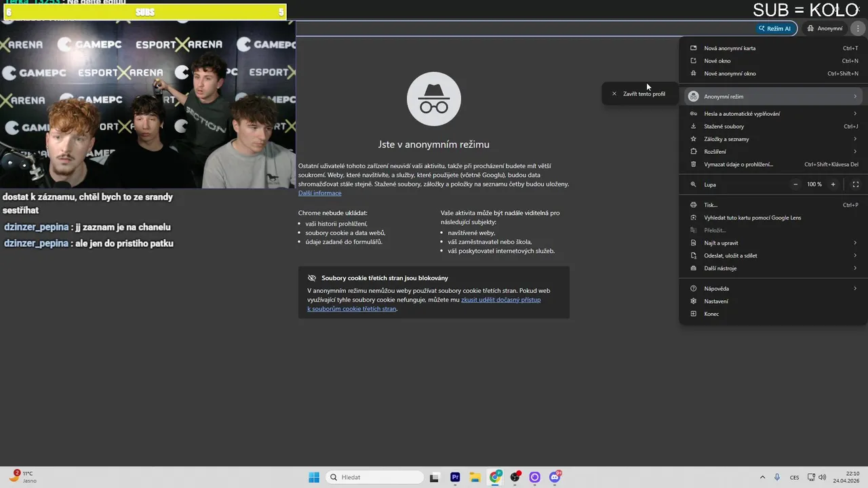This screenshot has height=488, width=868.
Task: Open Nastavení via its gear icon
Action: point(693,301)
